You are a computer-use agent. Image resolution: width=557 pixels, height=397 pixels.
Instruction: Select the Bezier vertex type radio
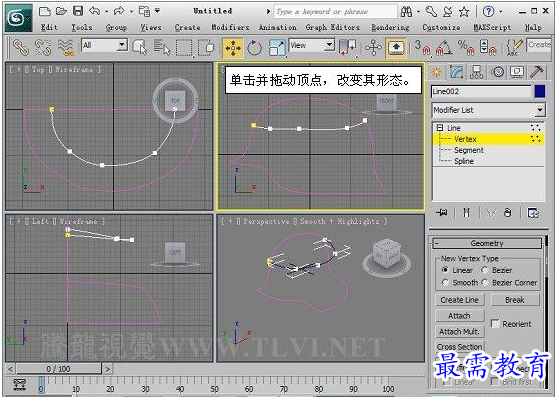tap(485, 270)
